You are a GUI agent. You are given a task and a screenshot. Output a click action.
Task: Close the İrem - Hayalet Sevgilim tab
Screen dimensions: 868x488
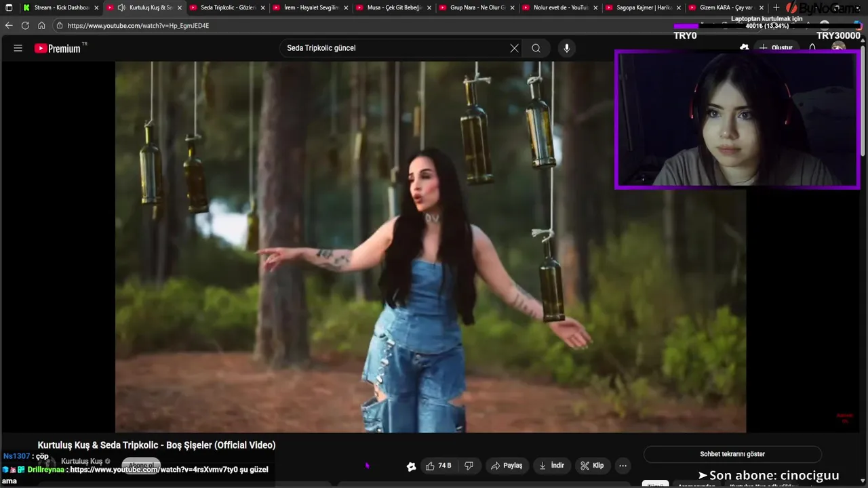[x=346, y=7]
